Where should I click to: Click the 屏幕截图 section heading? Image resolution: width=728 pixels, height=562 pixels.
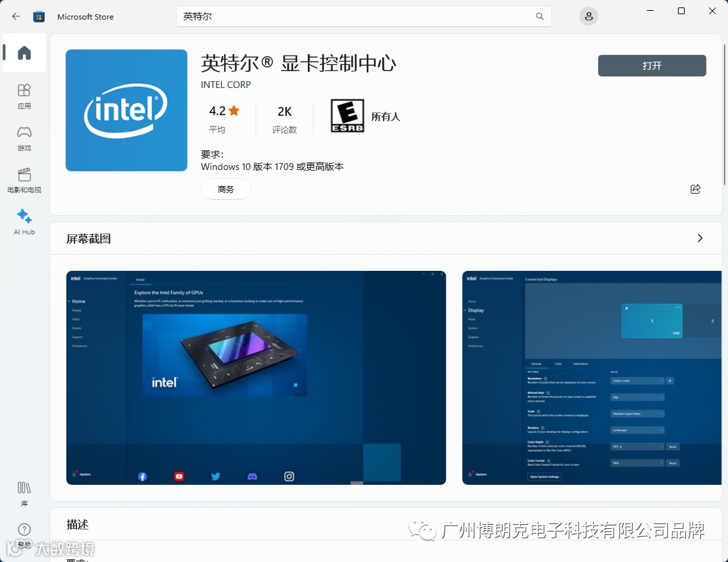point(88,239)
